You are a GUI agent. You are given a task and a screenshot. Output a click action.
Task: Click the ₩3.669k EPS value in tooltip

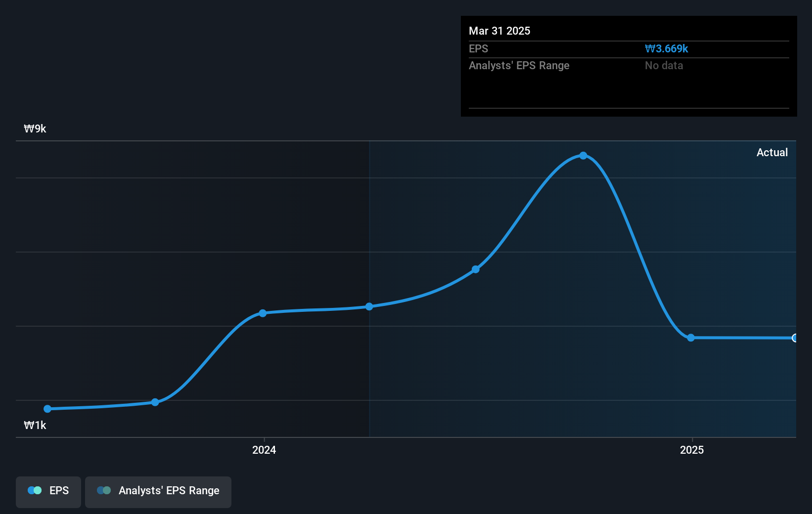tap(667, 49)
